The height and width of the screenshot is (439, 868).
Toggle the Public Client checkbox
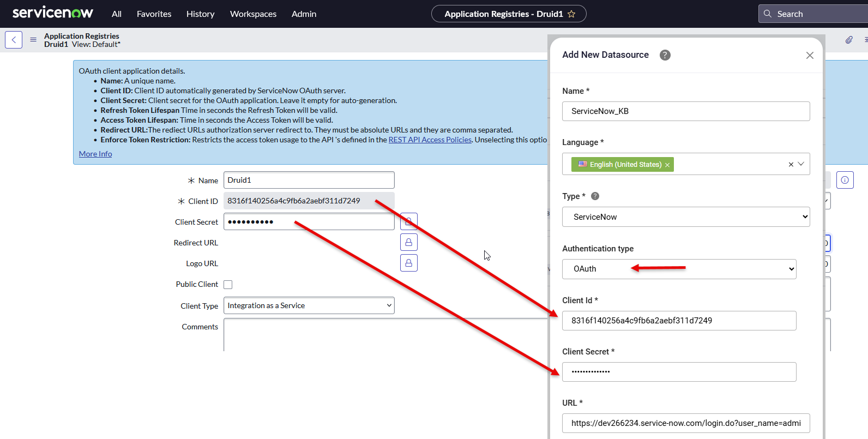pos(228,285)
